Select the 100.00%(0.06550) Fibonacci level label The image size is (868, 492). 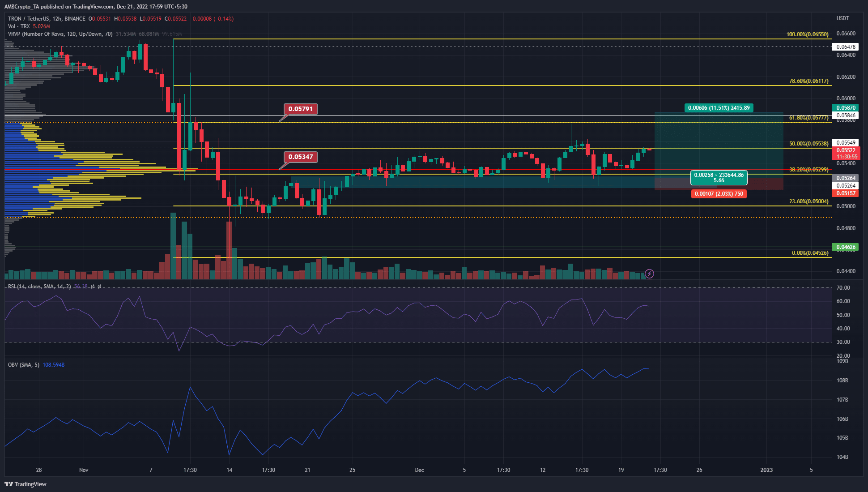pyautogui.click(x=807, y=34)
